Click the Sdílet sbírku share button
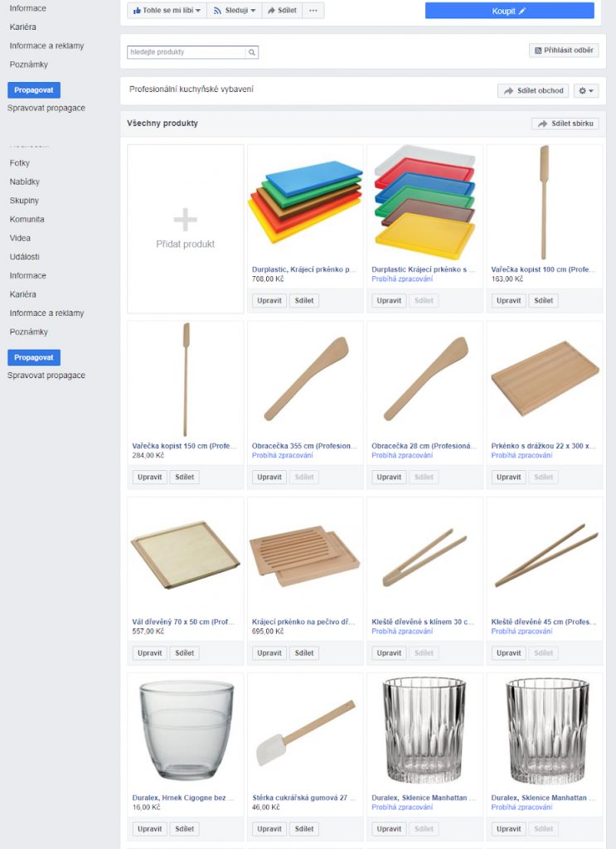Image resolution: width=616 pixels, height=849 pixels. pos(565,124)
